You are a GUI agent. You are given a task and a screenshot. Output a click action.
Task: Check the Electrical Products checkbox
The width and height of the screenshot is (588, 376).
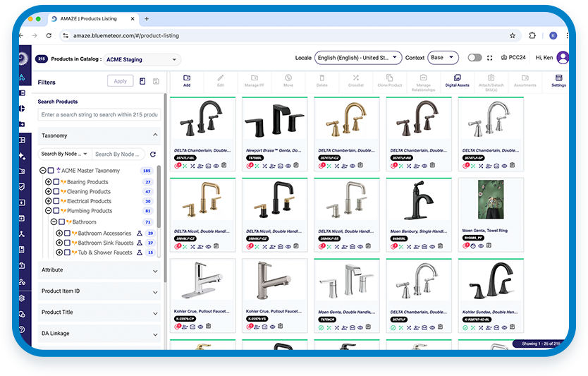tap(56, 201)
